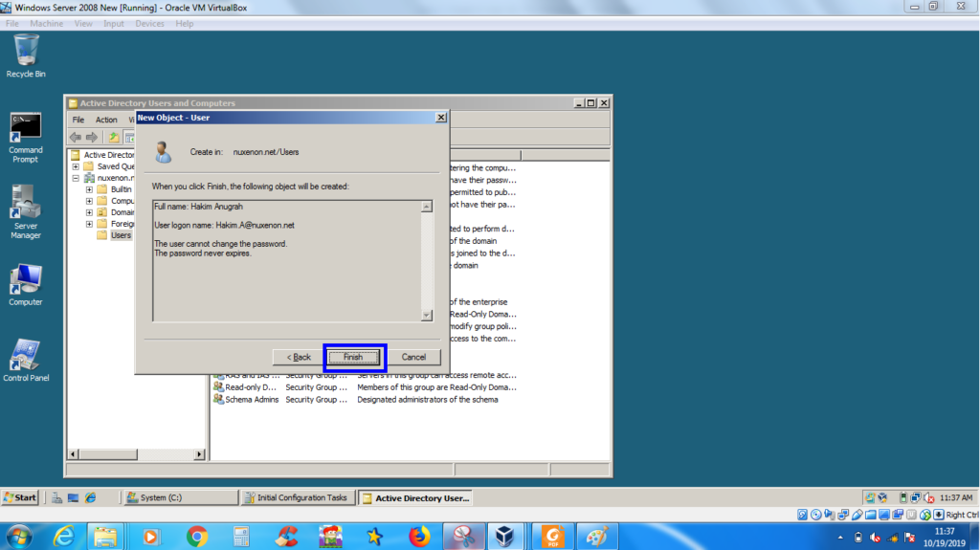
Task: Open VirtualBox Machine menu
Action: point(46,24)
